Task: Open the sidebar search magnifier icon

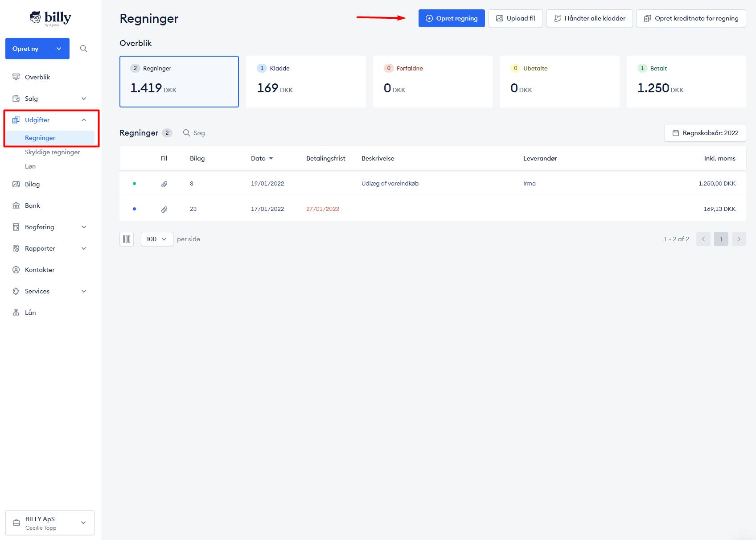Action: coord(83,49)
